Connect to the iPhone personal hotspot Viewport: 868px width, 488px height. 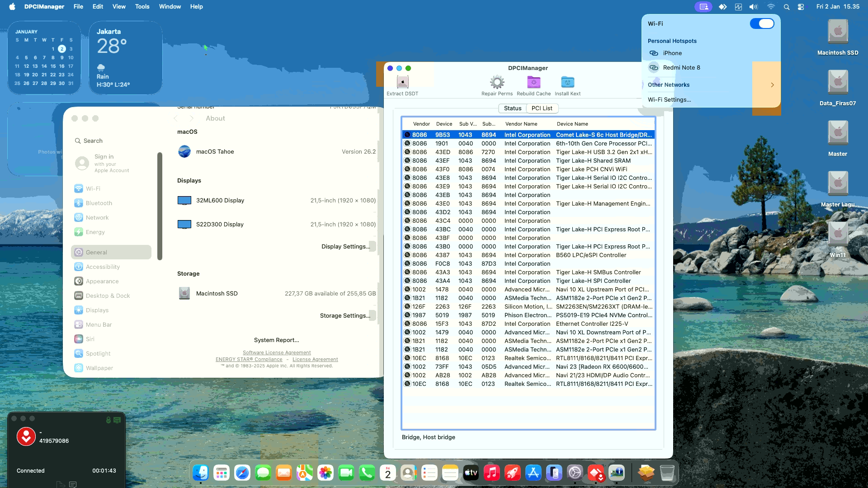(x=711, y=53)
